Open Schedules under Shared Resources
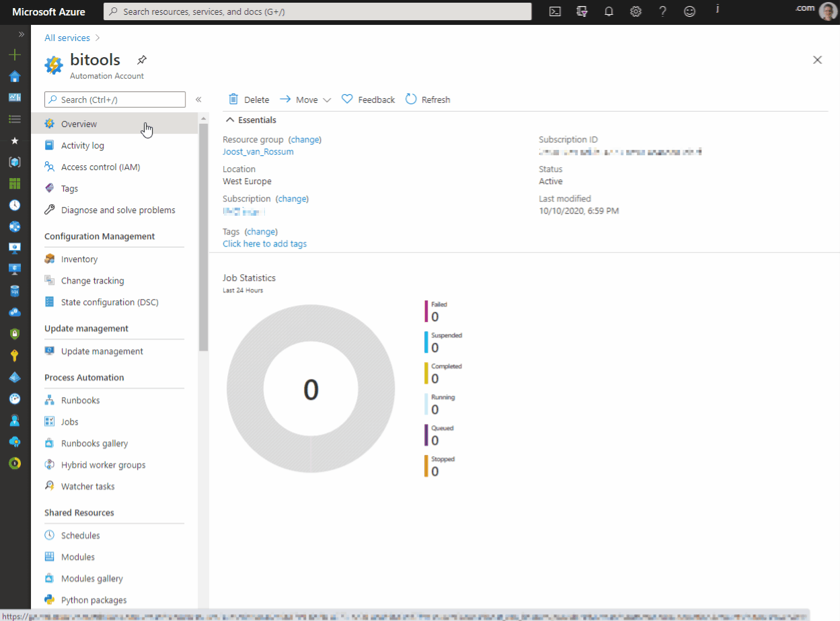Screen dimensions: 840x621 click(79, 535)
